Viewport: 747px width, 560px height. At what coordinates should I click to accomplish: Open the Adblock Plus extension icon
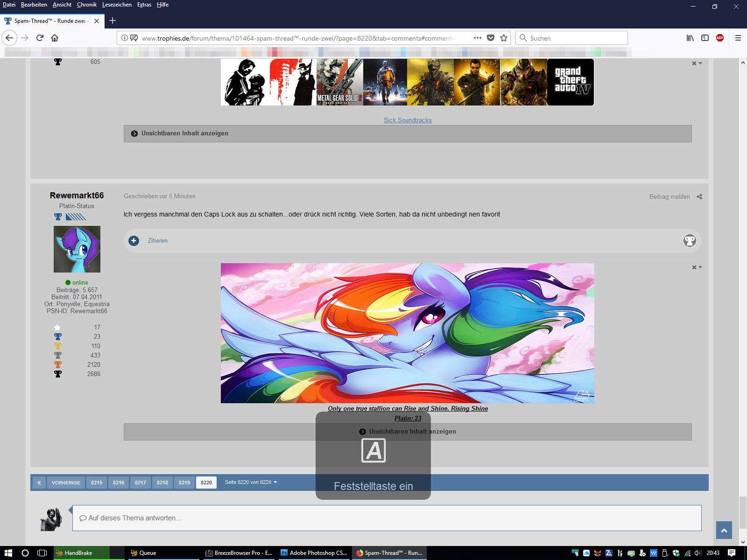pos(720,38)
